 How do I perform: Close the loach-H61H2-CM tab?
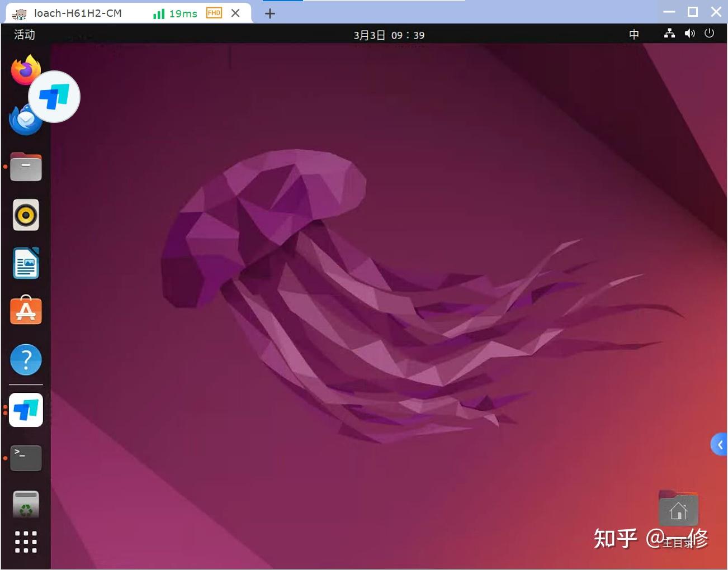point(235,13)
